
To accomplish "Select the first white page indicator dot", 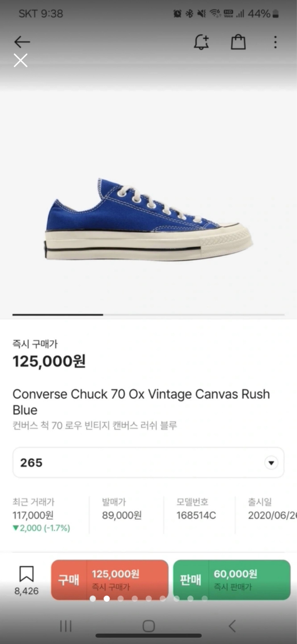I will point(93,598).
